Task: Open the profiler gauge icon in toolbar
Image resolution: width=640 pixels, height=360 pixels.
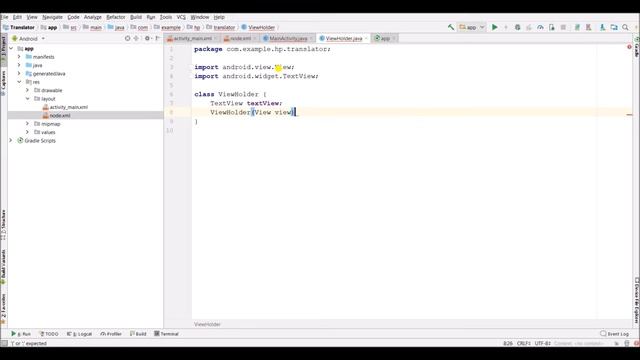Action: coord(540,27)
